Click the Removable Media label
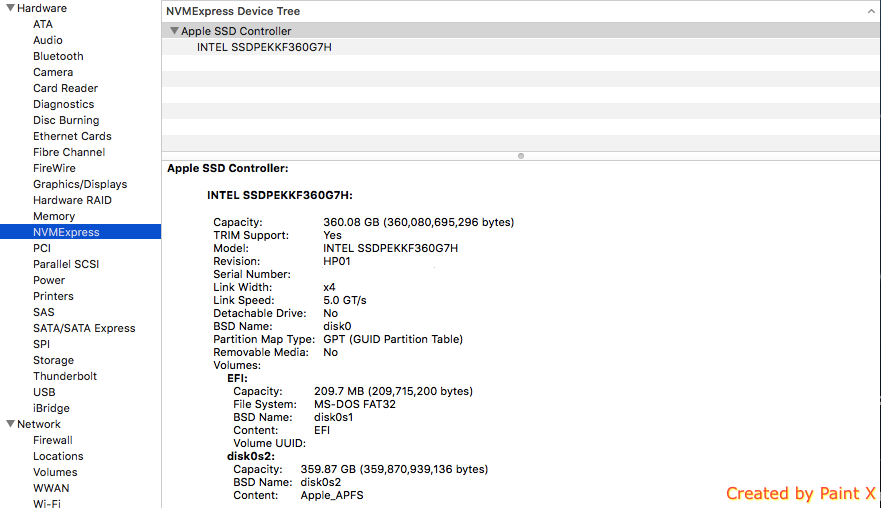The height and width of the screenshot is (508, 881). tap(261, 352)
